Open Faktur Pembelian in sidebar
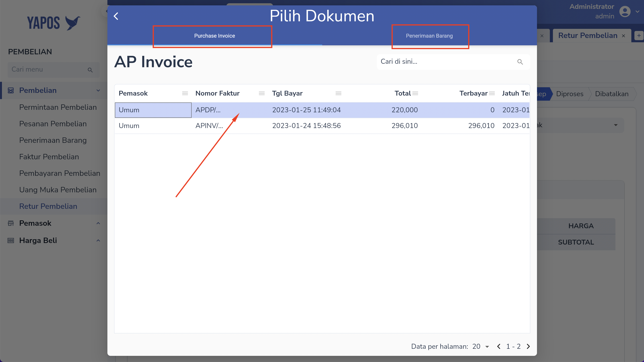 click(49, 157)
